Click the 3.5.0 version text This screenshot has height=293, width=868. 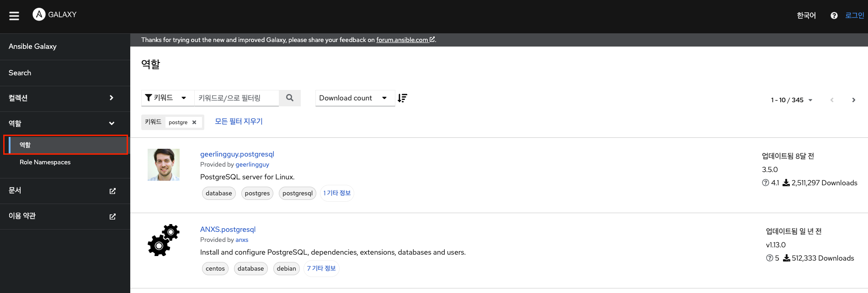770,169
